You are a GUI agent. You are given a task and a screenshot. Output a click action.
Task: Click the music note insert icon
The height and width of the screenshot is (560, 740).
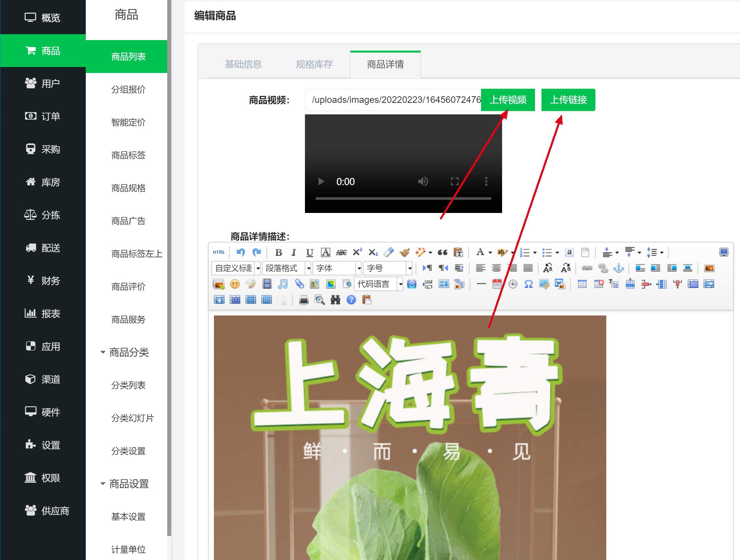point(283,284)
